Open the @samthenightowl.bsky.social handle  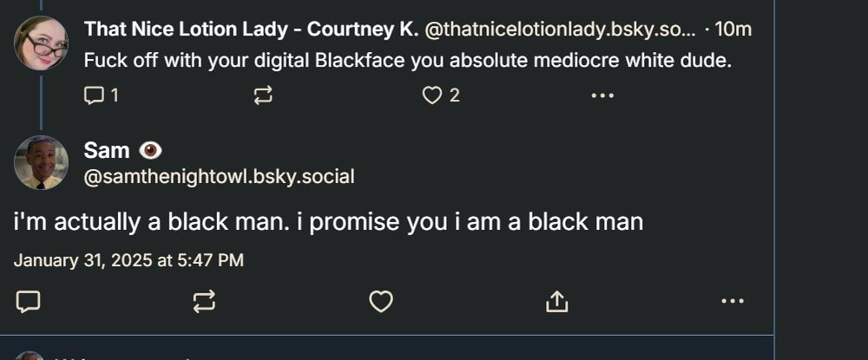click(219, 177)
